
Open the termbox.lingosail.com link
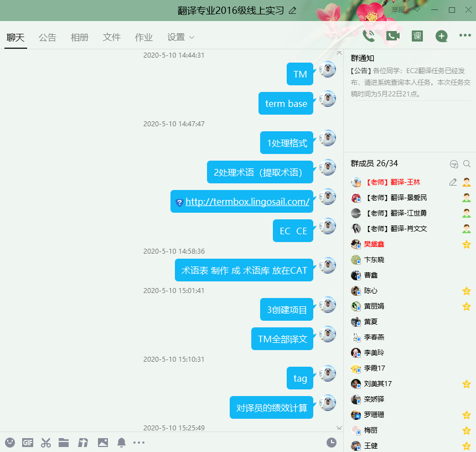[247, 202]
